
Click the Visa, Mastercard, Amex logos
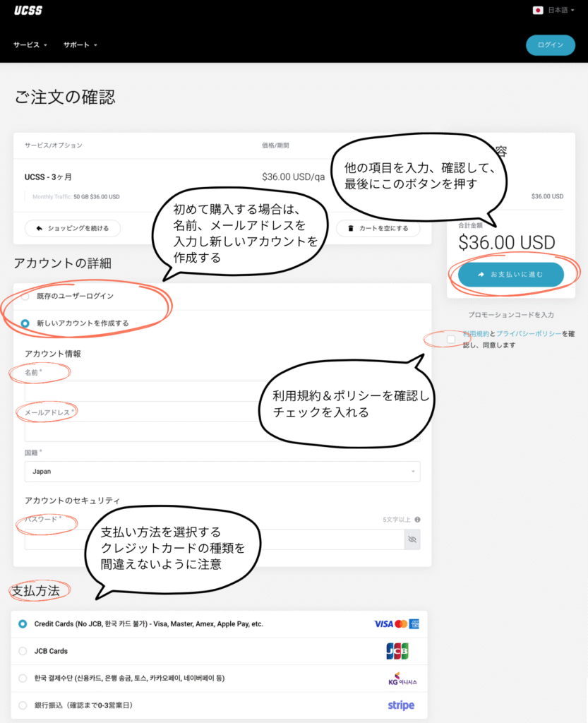(396, 624)
